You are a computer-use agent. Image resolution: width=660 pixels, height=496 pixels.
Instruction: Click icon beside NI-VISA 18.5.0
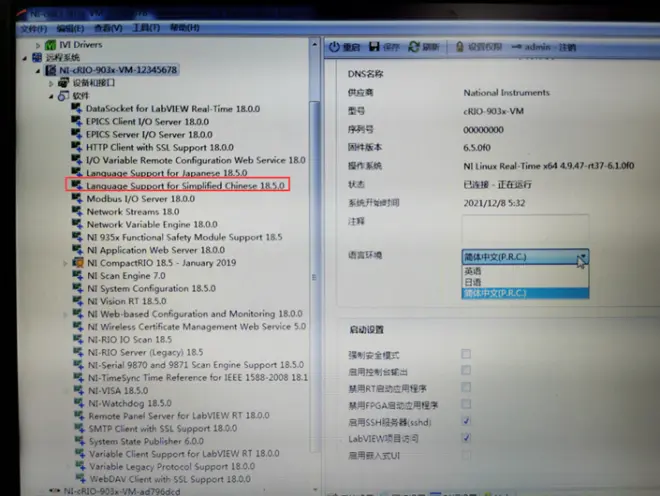[79, 390]
